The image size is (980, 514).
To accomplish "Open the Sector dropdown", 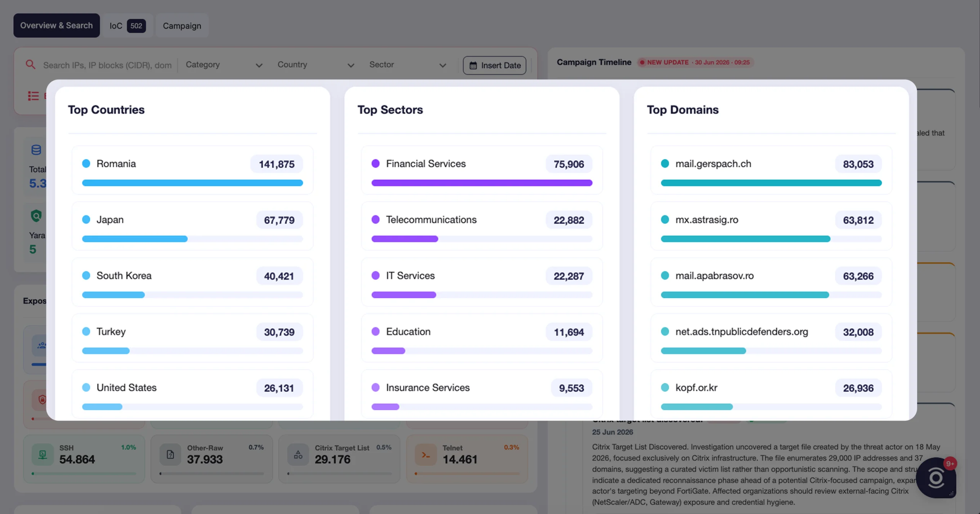I will coord(408,65).
